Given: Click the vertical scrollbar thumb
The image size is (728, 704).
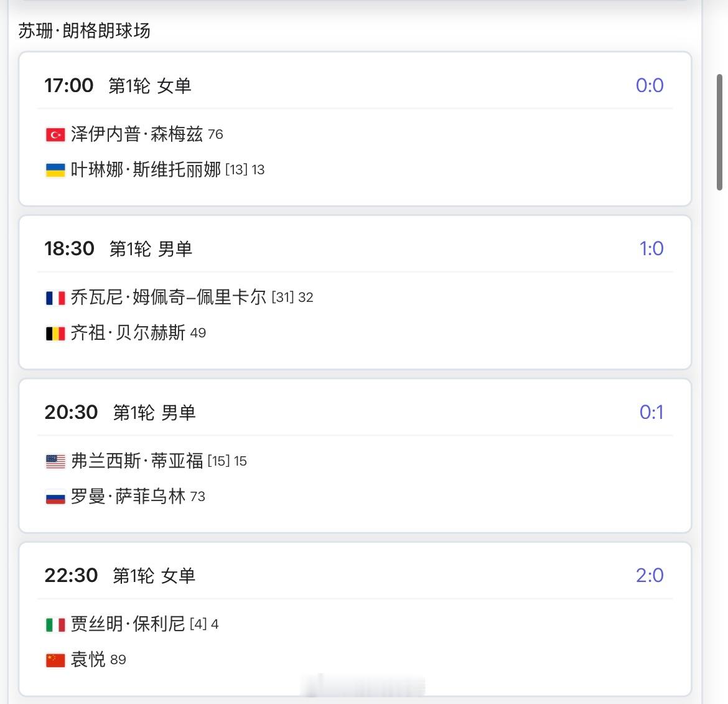Looking at the screenshot, I should pyautogui.click(x=720, y=132).
